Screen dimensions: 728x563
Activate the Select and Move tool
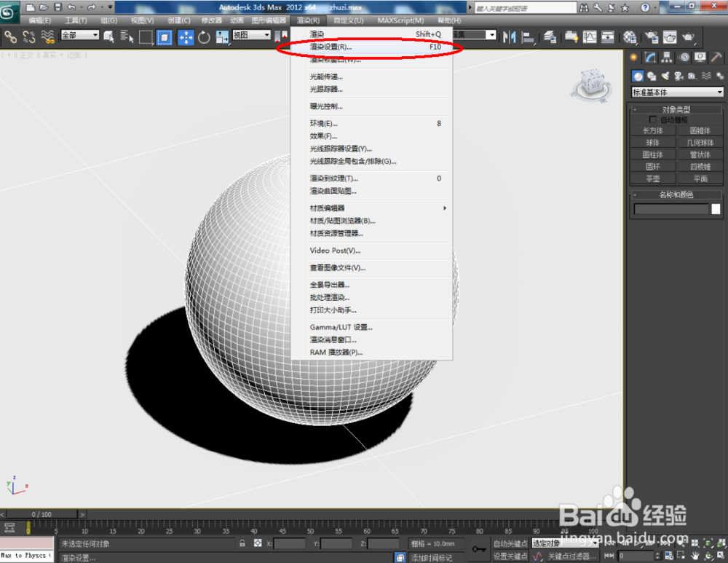point(186,36)
